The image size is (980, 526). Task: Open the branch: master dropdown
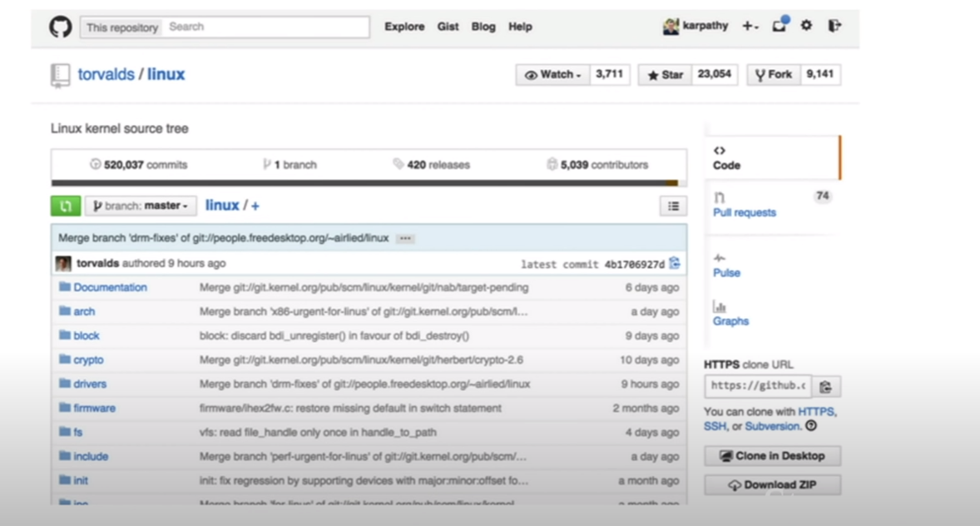(x=141, y=206)
